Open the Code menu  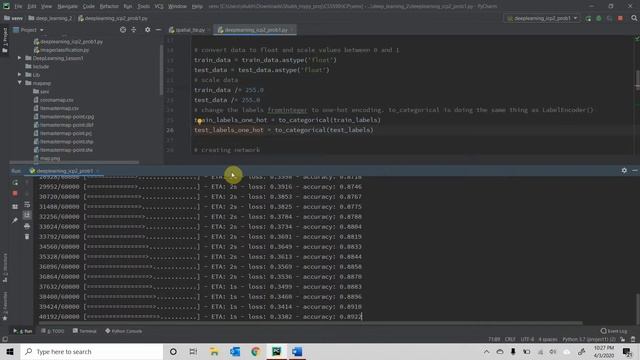[x=89, y=7]
